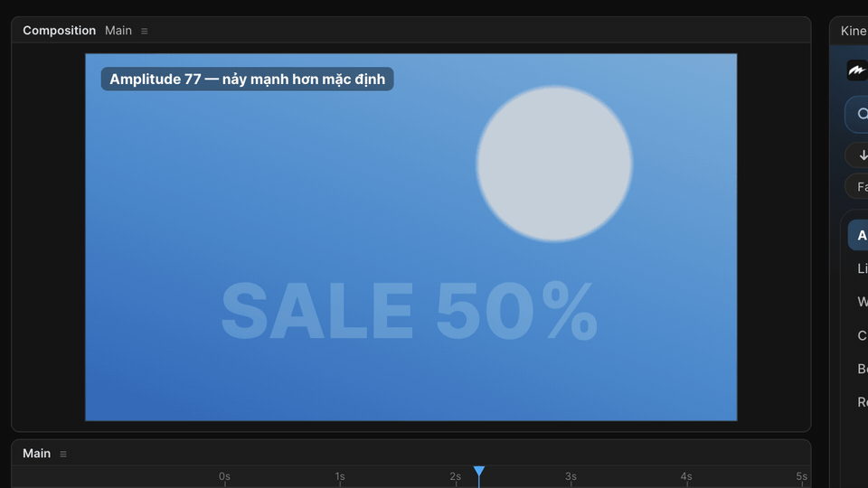This screenshot has height=488, width=868.
Task: Open the timeline Main panel menu icon
Action: pyautogui.click(x=63, y=454)
